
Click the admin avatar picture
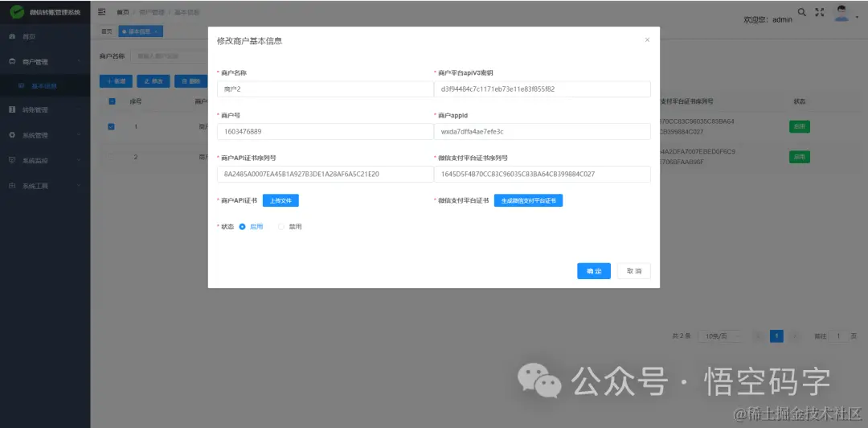[842, 14]
